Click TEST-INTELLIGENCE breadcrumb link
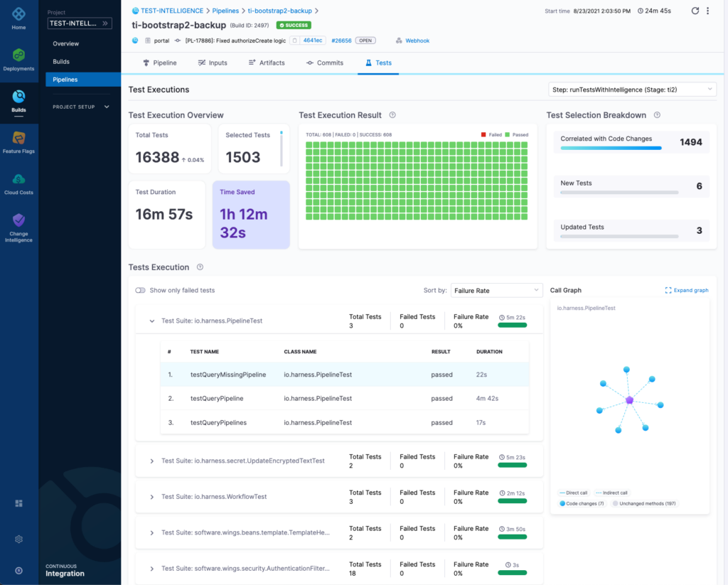The width and height of the screenshot is (728, 585). pyautogui.click(x=172, y=11)
